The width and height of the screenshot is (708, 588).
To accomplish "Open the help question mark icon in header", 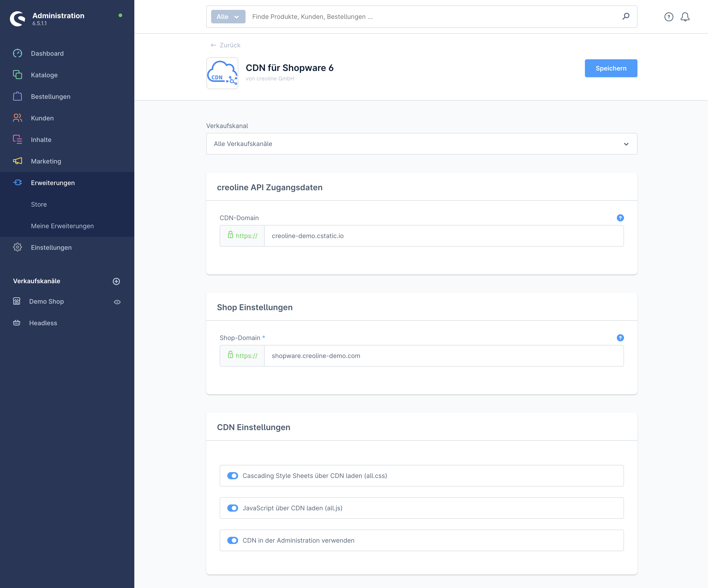I will 669,17.
